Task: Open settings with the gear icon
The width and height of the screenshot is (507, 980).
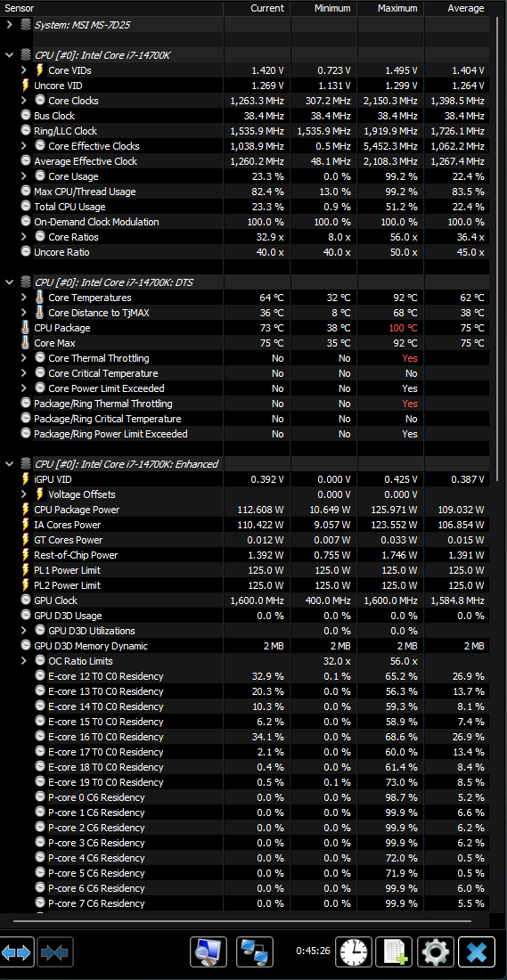Action: click(x=435, y=952)
